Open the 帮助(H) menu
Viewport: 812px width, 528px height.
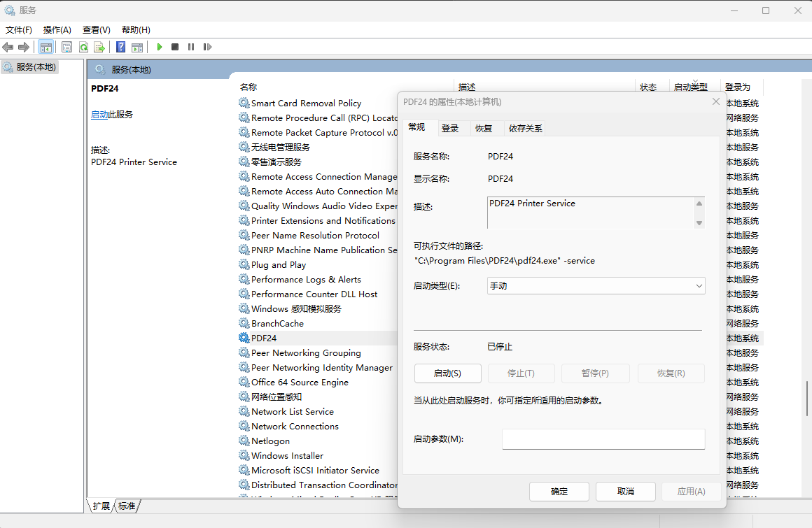(x=136, y=30)
